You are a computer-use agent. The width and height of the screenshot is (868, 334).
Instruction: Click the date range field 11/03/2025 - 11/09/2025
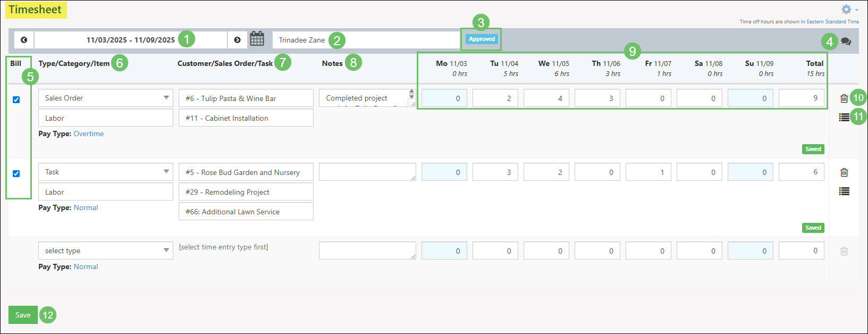point(131,40)
